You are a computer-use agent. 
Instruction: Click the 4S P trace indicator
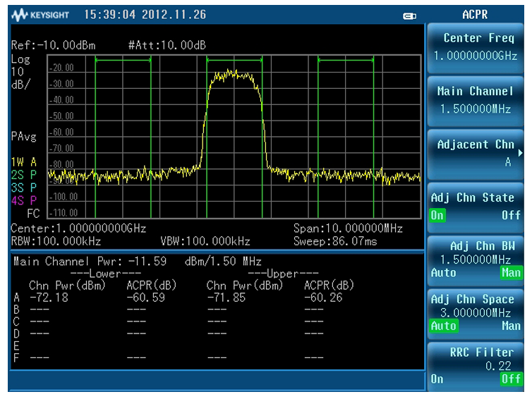(24, 201)
